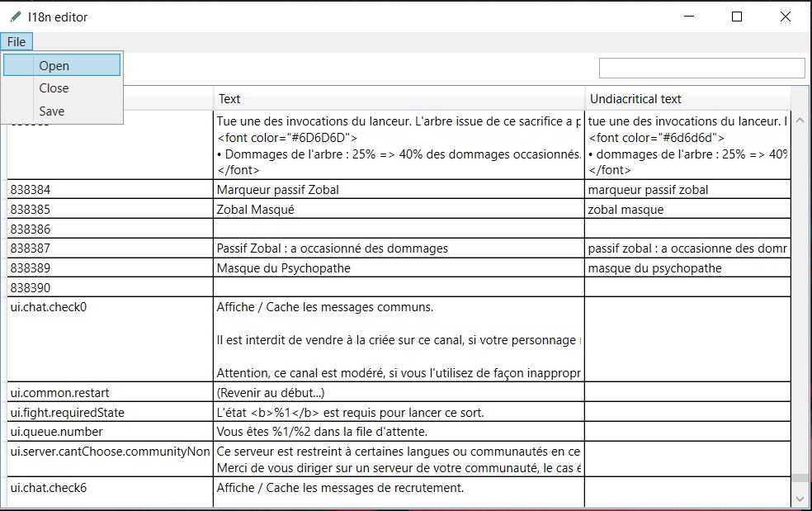812x511 pixels.
Task: Click text cell 'Passif Zobal : a occasionné des dommages'
Action: (x=399, y=248)
